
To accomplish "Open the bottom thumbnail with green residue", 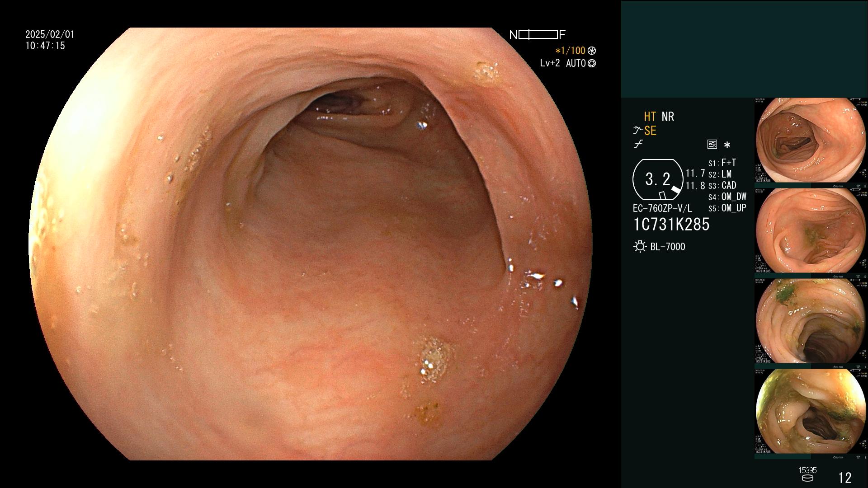I will click(x=811, y=411).
